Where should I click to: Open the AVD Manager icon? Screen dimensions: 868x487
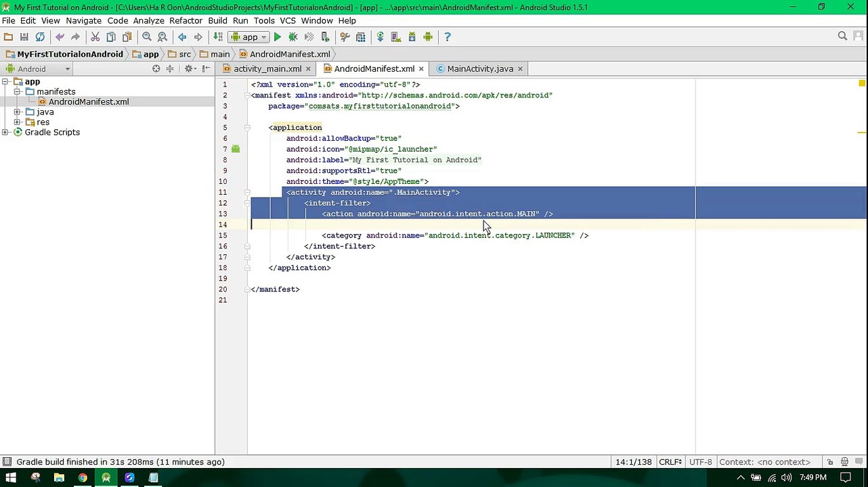coord(396,37)
